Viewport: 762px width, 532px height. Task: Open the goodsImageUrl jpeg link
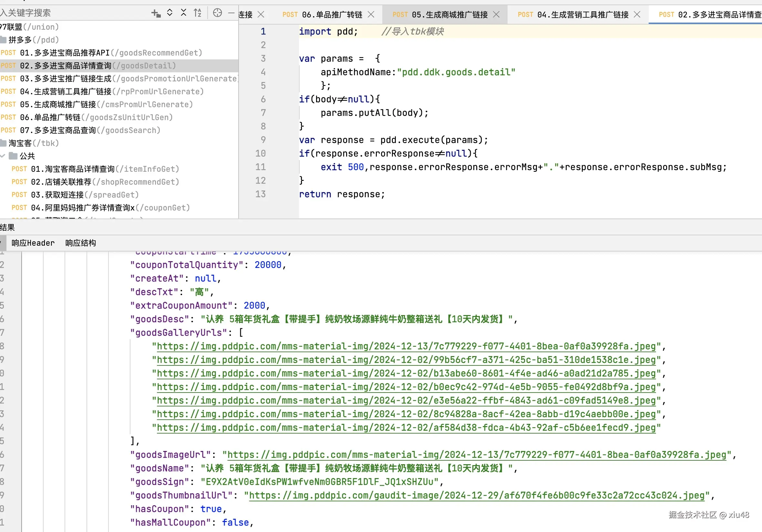477,455
